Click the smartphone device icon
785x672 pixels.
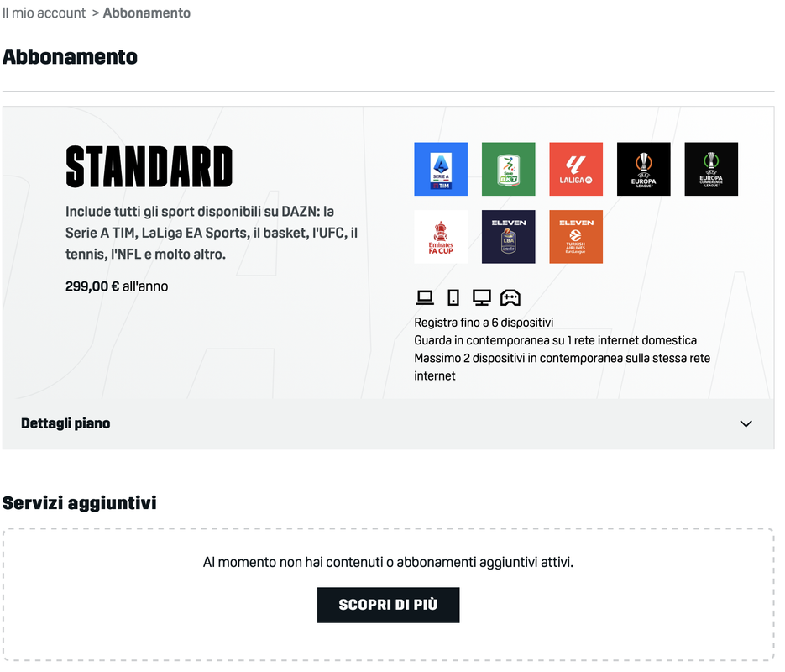(453, 297)
